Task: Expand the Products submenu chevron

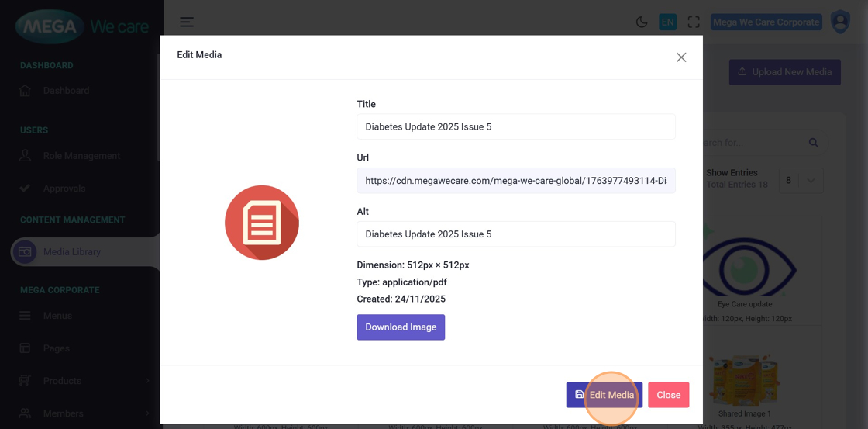Action: (x=147, y=381)
